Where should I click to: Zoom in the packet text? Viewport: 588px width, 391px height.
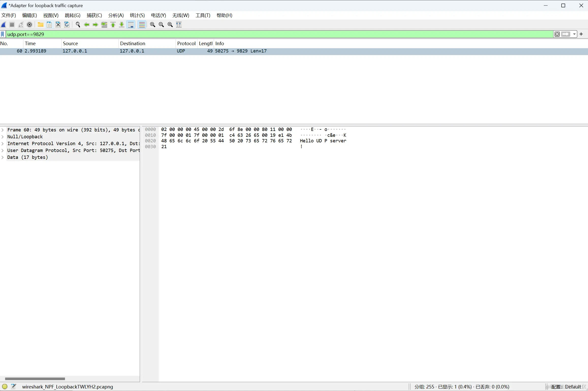(x=152, y=25)
